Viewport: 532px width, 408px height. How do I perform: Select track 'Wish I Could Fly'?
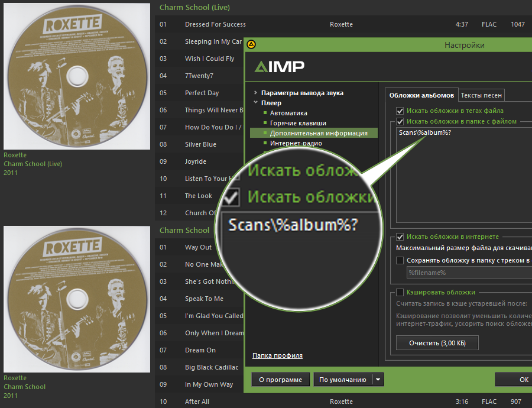[x=209, y=59]
